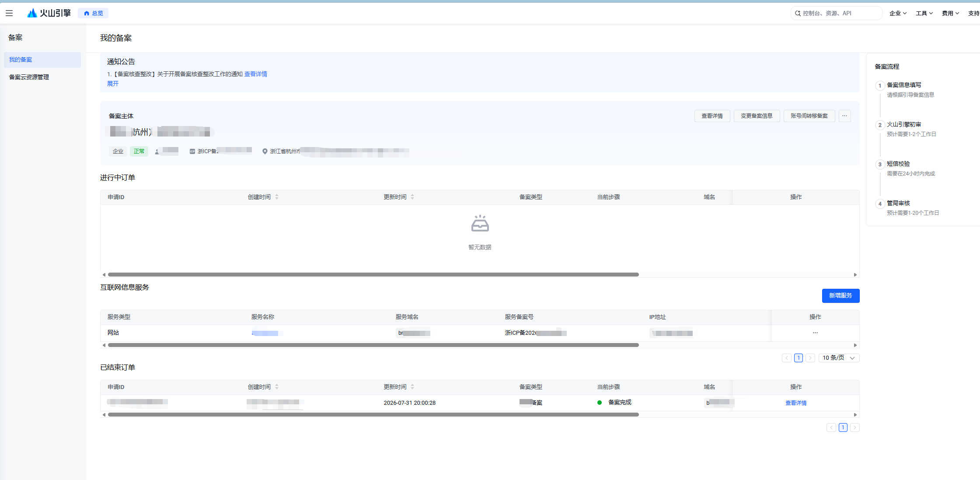Click 互联网信息服务 table horizontal scrollbar
This screenshot has width=980, height=480.
tap(373, 345)
